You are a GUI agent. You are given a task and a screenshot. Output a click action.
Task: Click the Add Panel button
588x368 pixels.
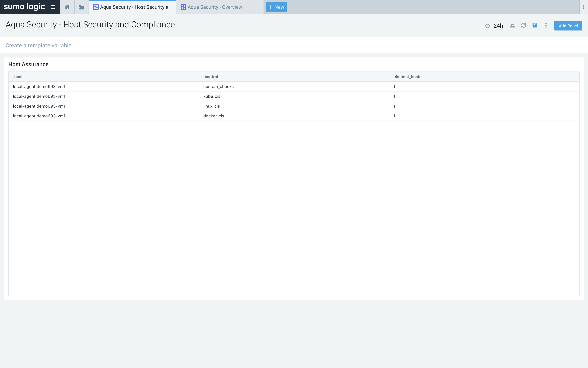[x=568, y=26]
